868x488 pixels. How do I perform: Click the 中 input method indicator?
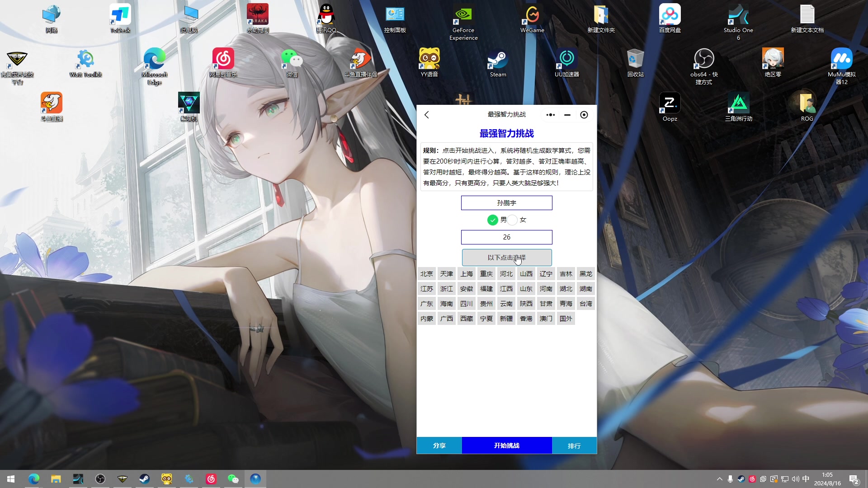806,479
